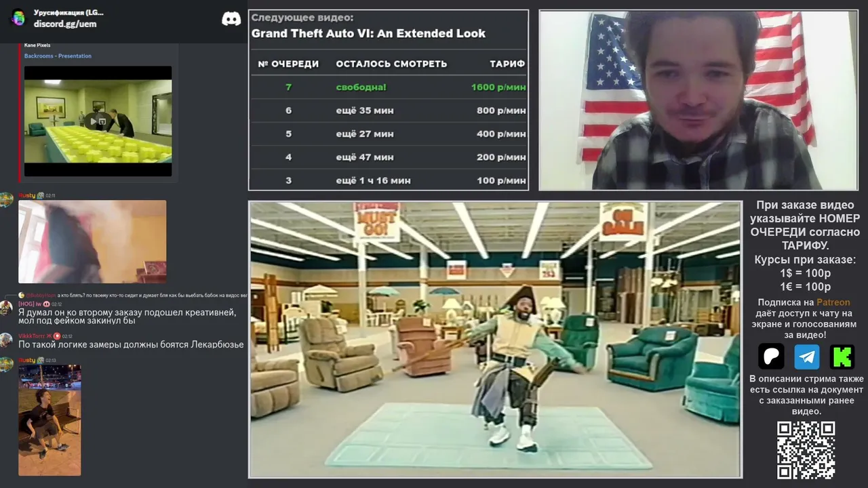
Task: Open the discord.gg/uem invite link
Action: point(65,24)
